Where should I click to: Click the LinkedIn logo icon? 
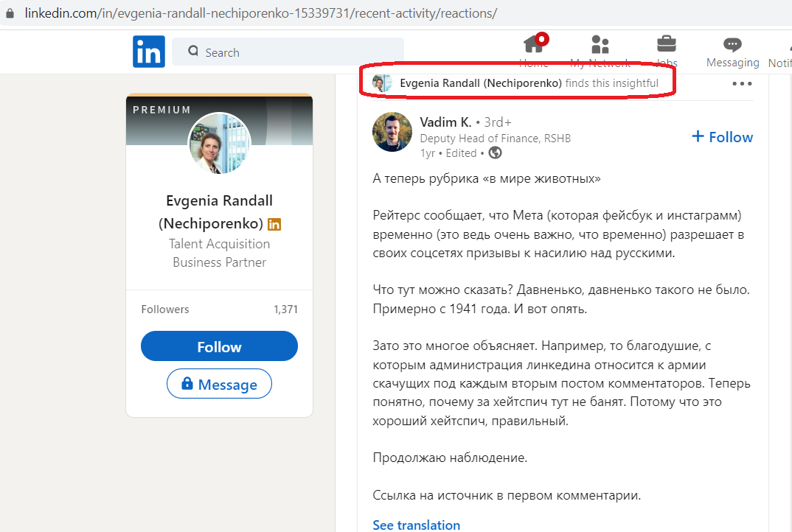coord(148,52)
